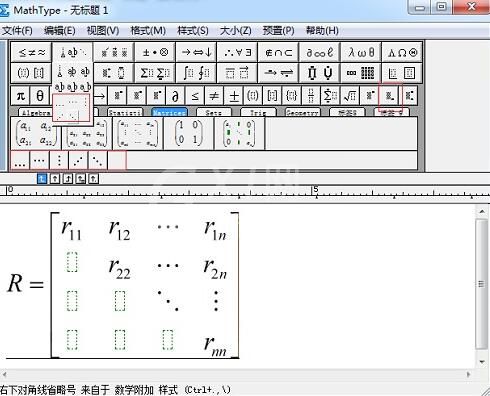Insert square brackets fence template
490x396 pixels.
click(x=272, y=96)
